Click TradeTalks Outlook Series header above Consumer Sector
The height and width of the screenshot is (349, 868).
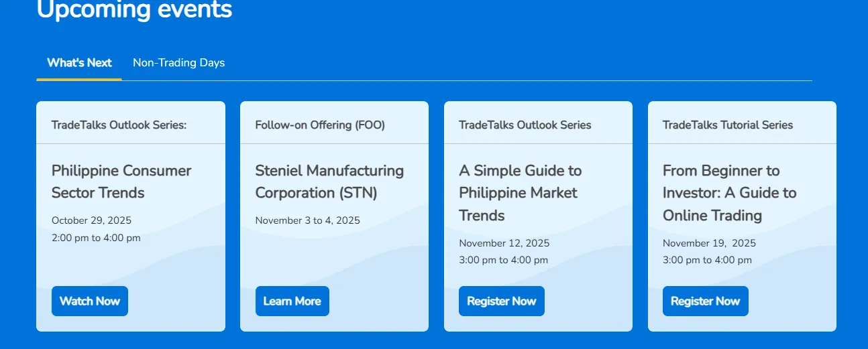(x=119, y=125)
